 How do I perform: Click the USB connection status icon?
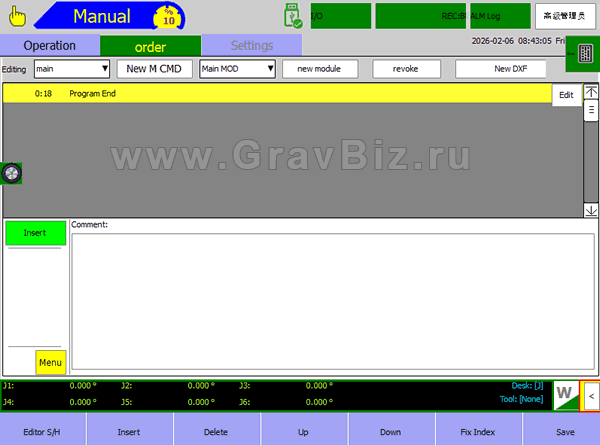pos(292,16)
